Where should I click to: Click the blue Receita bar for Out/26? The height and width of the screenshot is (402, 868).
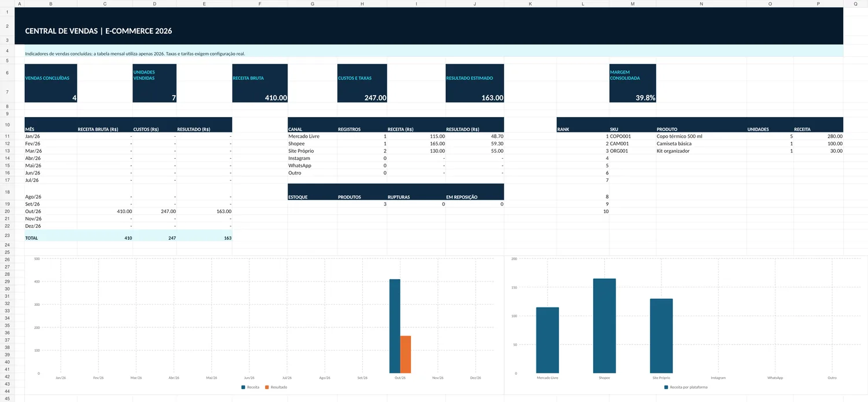coord(395,326)
